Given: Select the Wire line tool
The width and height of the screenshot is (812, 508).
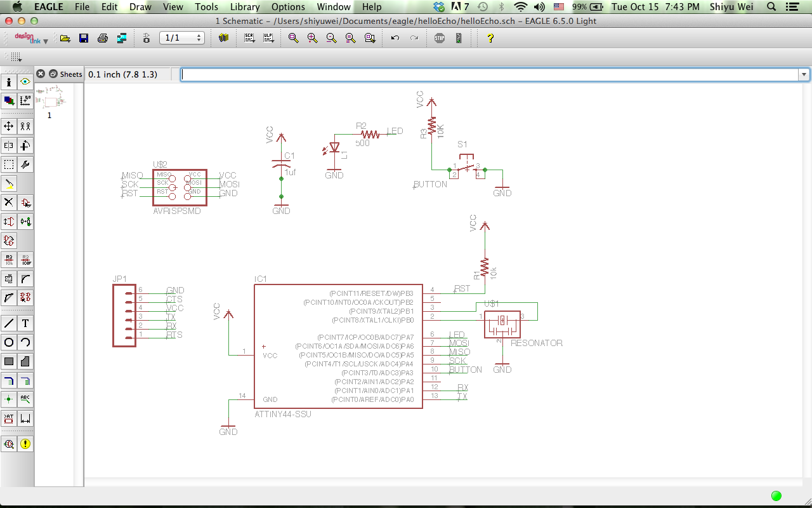Looking at the screenshot, I should click(x=9, y=323).
